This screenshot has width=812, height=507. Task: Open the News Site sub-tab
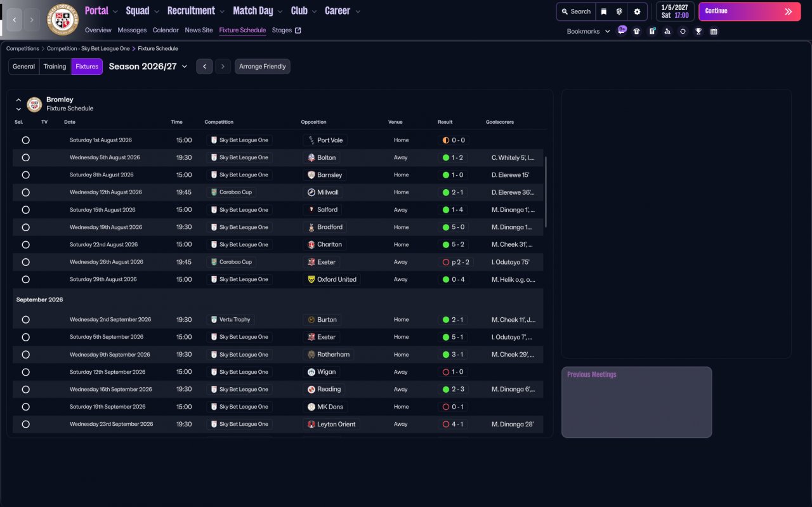(x=199, y=30)
